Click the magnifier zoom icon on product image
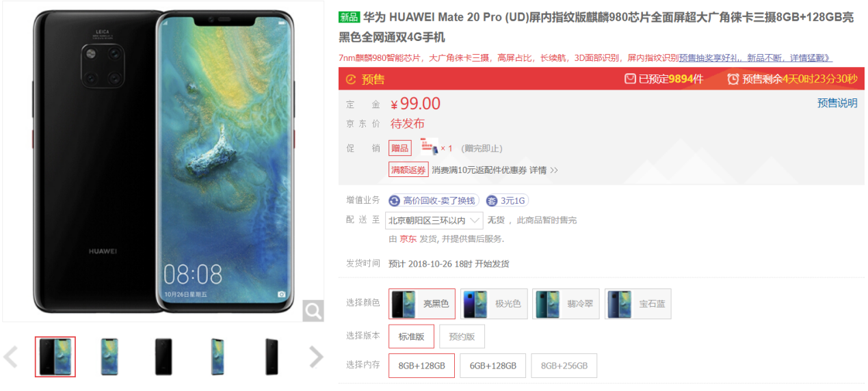 click(x=313, y=311)
